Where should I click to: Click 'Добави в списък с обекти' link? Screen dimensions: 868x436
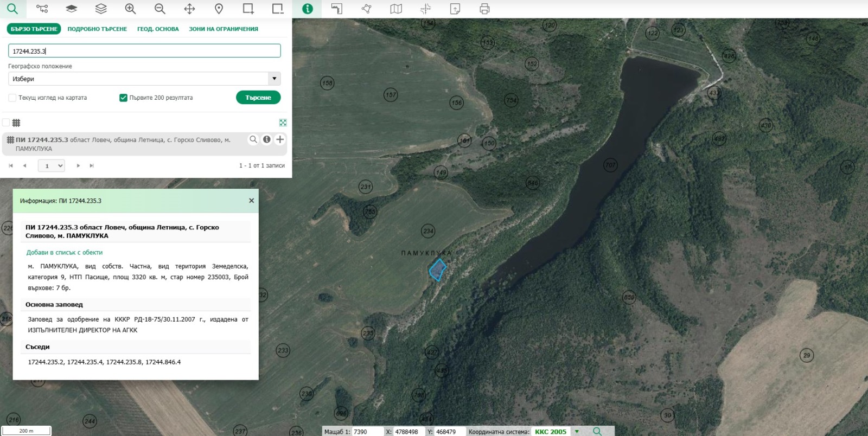65,252
